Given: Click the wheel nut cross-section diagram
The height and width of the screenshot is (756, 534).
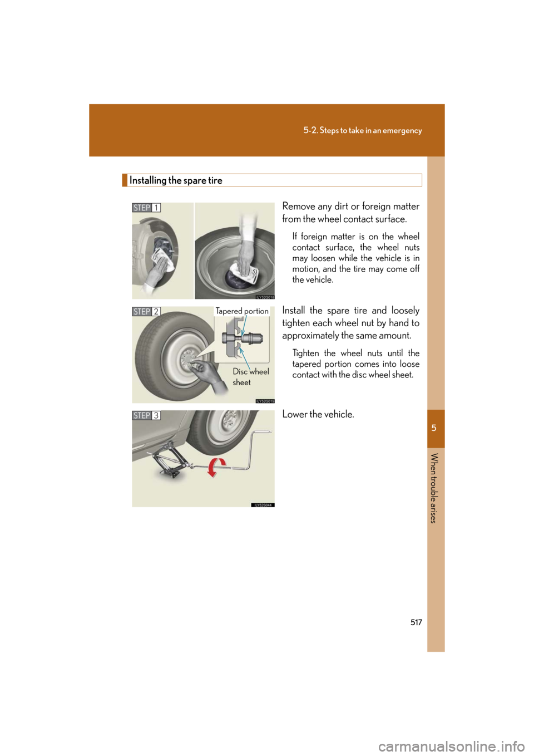Looking at the screenshot, I should [242, 339].
